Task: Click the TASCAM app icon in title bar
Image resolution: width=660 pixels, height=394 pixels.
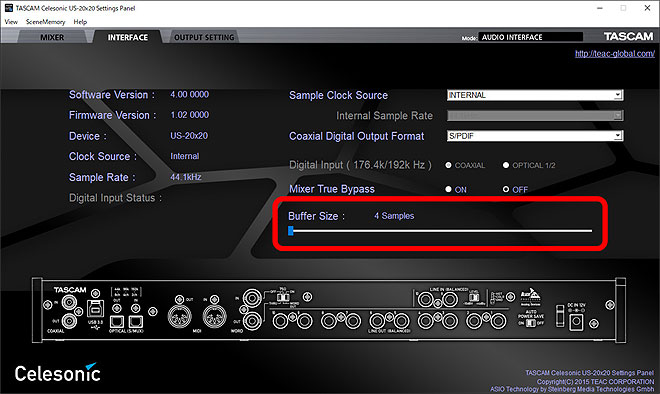Action: [8, 8]
